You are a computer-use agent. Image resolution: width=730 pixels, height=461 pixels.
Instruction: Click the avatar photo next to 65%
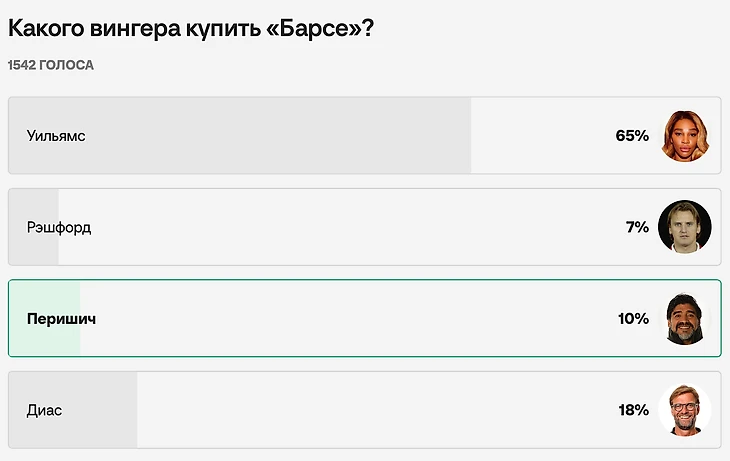685,136
